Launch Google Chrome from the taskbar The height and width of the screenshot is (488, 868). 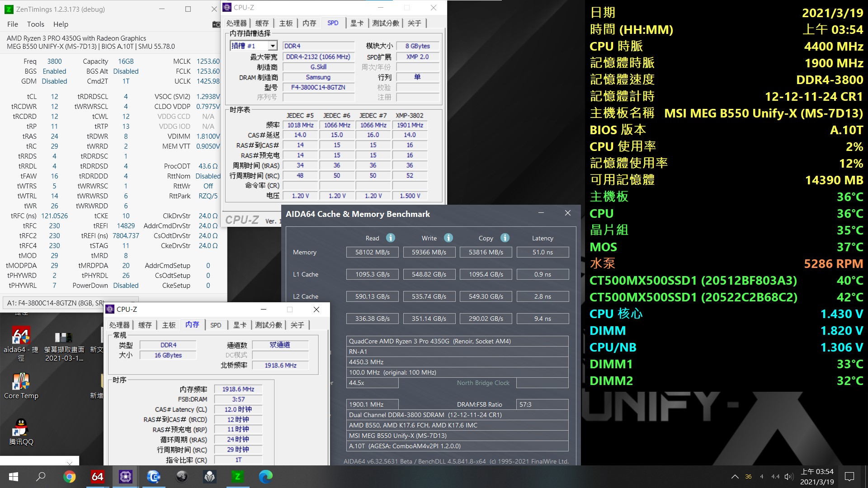tap(69, 477)
